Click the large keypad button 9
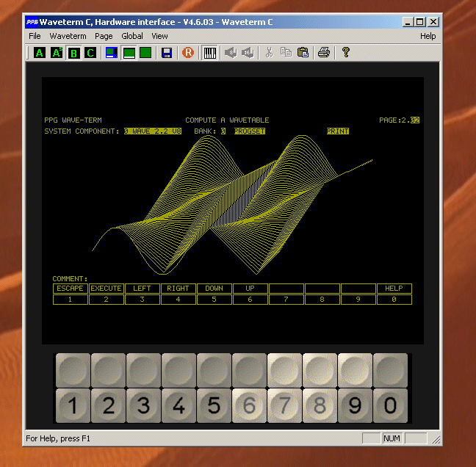This screenshot has height=467, width=476. pyautogui.click(x=355, y=405)
